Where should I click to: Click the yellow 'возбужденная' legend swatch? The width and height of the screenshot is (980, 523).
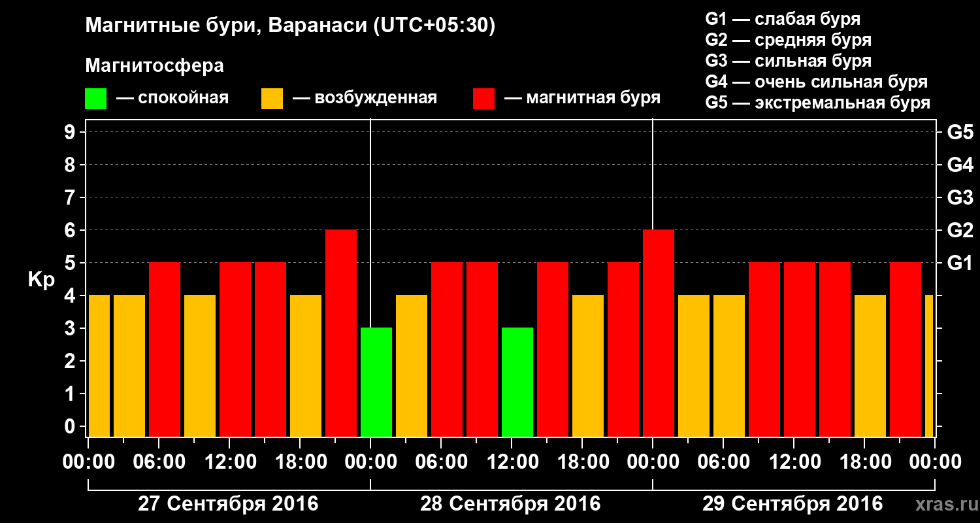point(272,99)
